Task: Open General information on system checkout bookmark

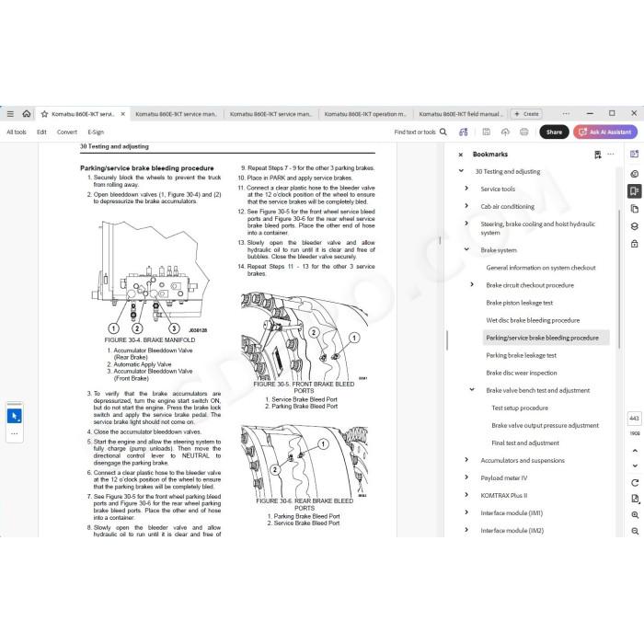Action: point(541,268)
